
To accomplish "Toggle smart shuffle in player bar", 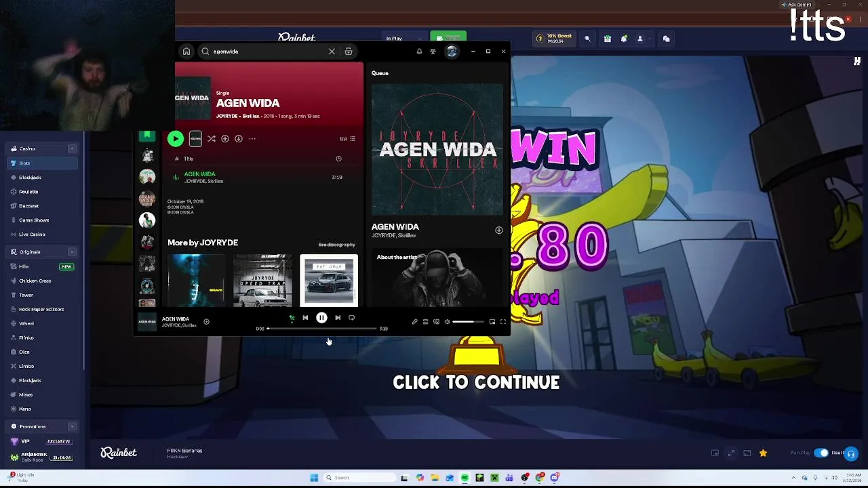I will (292, 318).
